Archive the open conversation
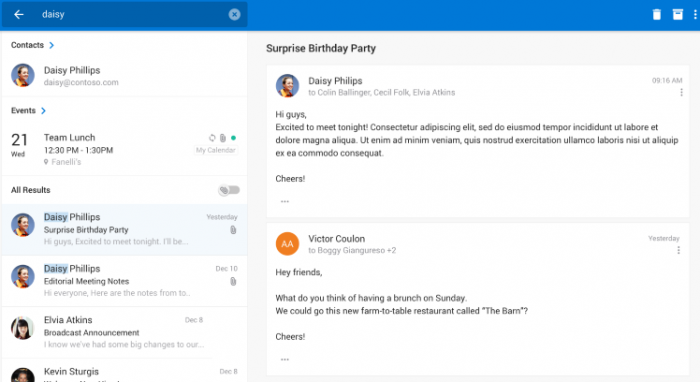The image size is (700, 382). tap(678, 15)
